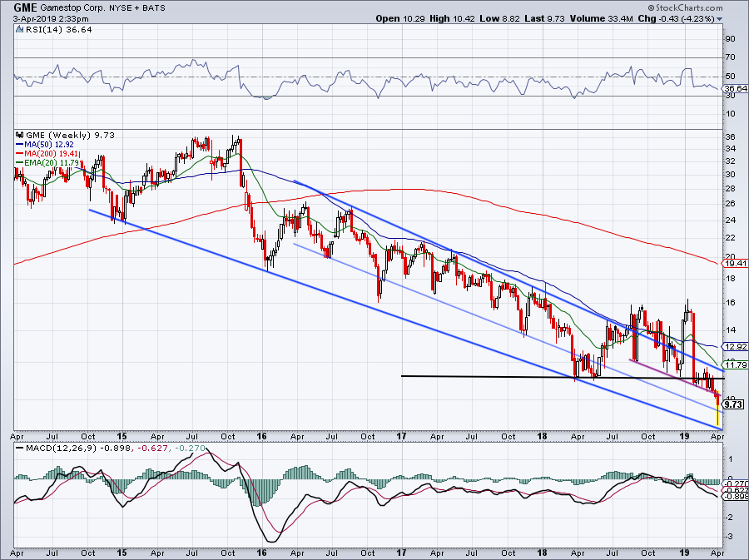Click the red -0.627 value in MACD legend
The height and width of the screenshot is (560, 749).
pyautogui.click(x=155, y=448)
